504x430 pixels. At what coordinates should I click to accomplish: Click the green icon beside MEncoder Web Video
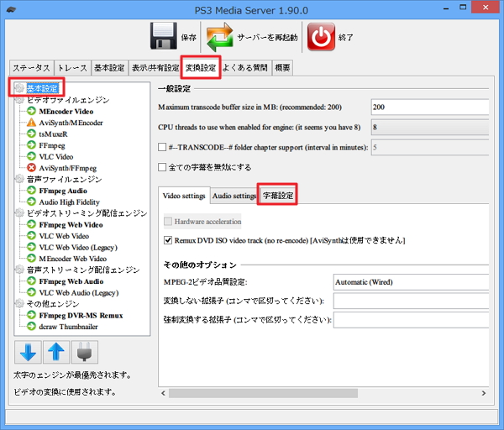pyautogui.click(x=31, y=259)
